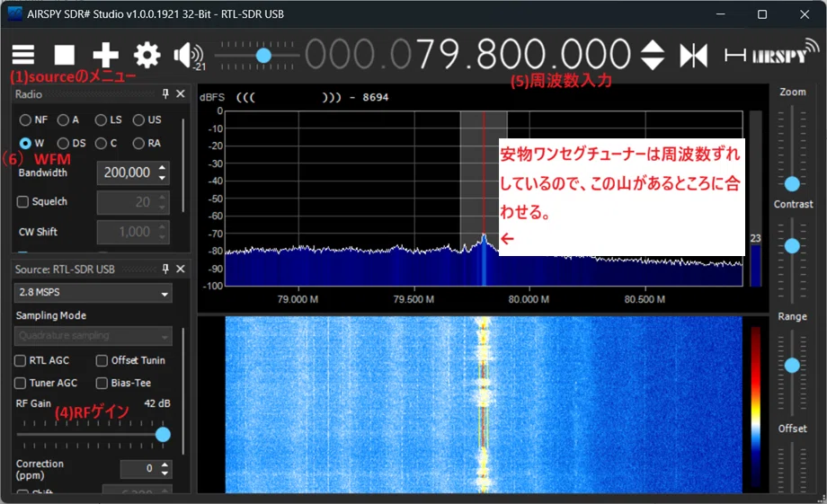
Task: Adjust the audio volume slider knob
Action: (x=263, y=55)
